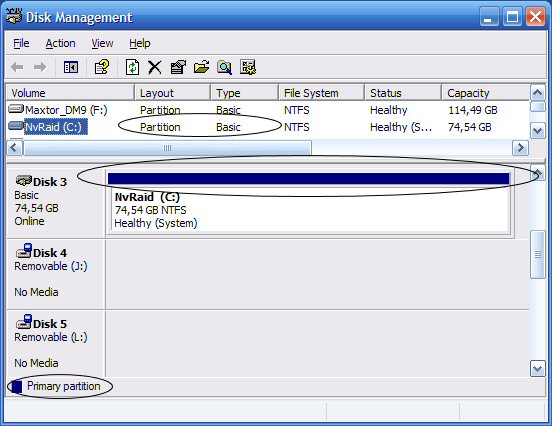Click the Refresh toolbar icon
The width and height of the screenshot is (552, 426).
pos(132,67)
